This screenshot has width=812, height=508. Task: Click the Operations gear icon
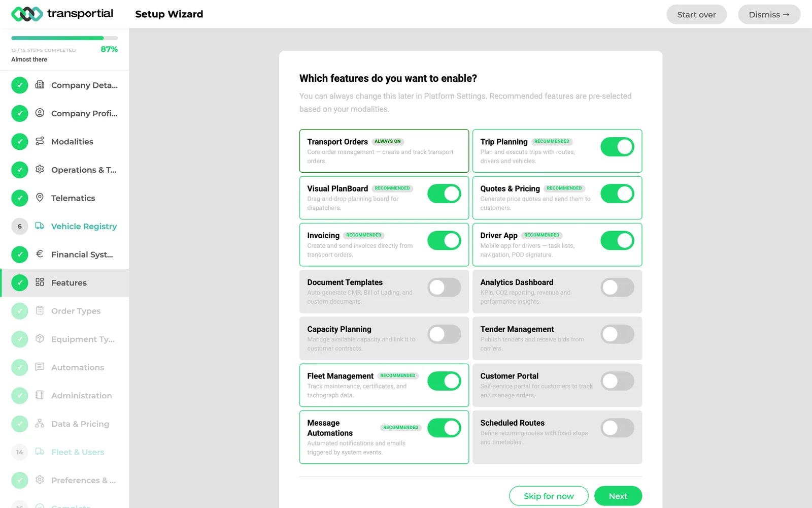[40, 169]
